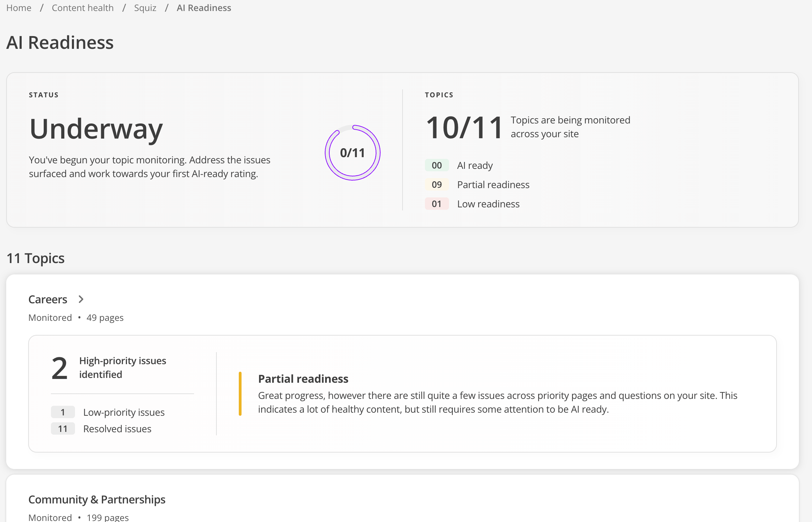Click the AI Readiness breadcrumb item
812x522 pixels.
click(x=204, y=8)
